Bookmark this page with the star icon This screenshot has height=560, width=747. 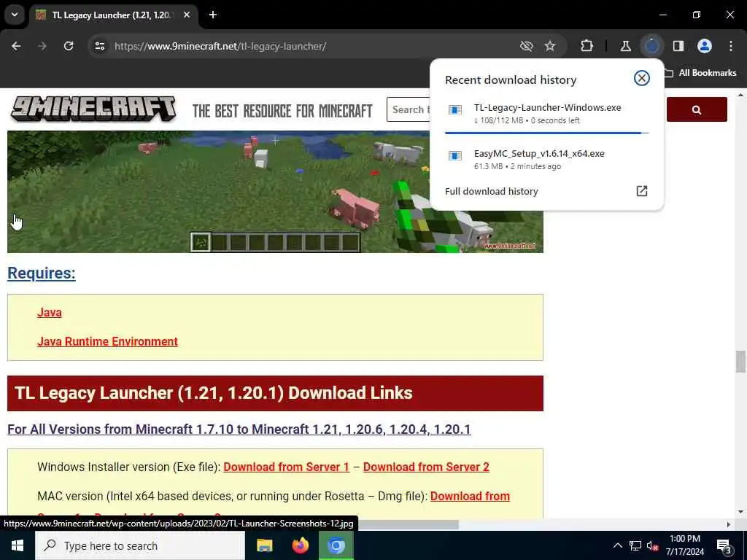(550, 46)
